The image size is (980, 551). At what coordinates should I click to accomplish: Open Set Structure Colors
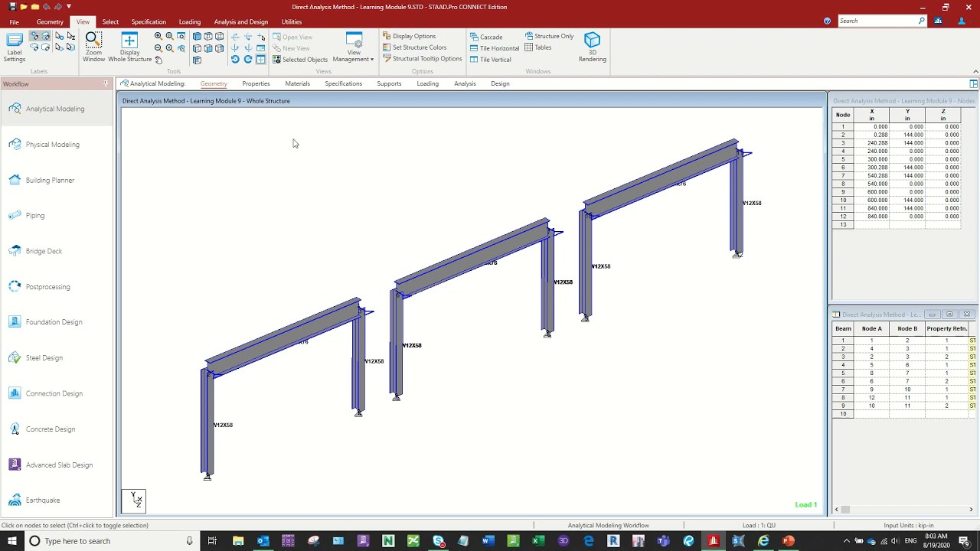[414, 47]
